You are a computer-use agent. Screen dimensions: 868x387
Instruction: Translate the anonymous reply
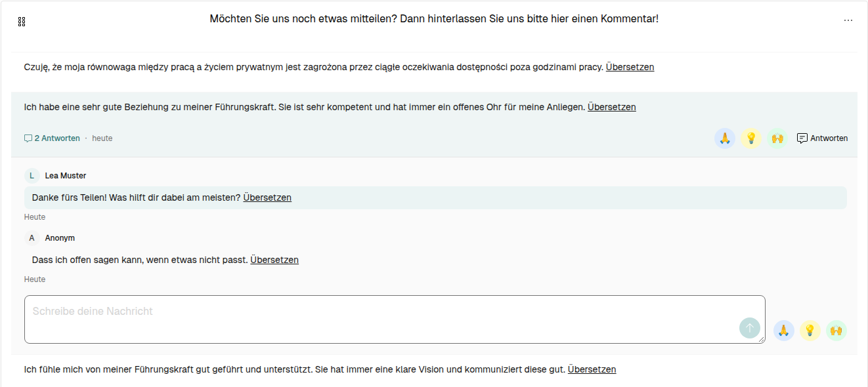pos(274,260)
